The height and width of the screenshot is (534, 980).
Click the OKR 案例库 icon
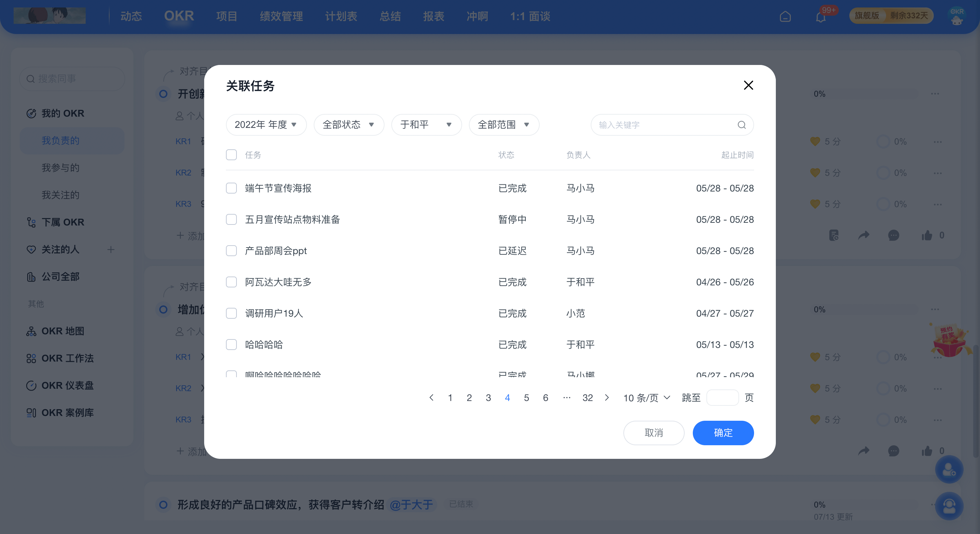point(31,413)
